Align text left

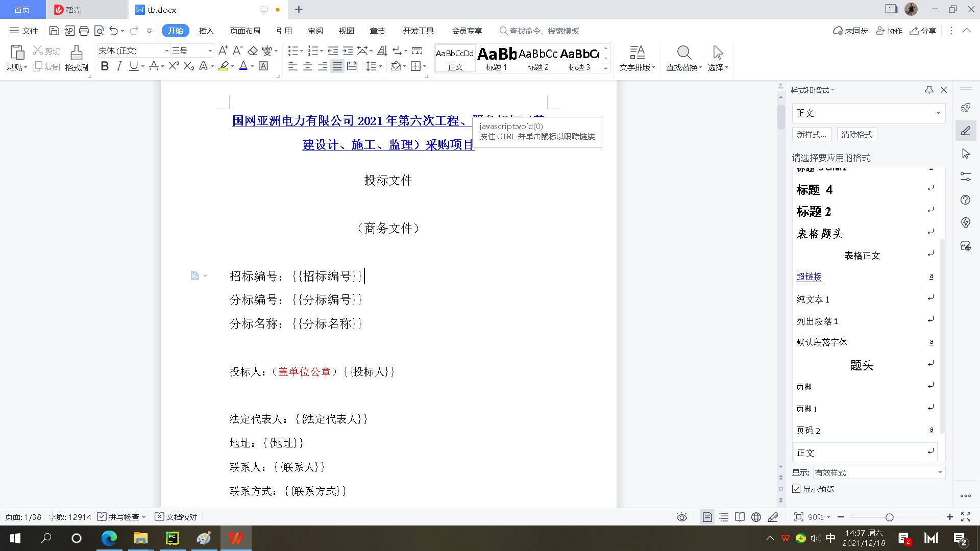(292, 66)
